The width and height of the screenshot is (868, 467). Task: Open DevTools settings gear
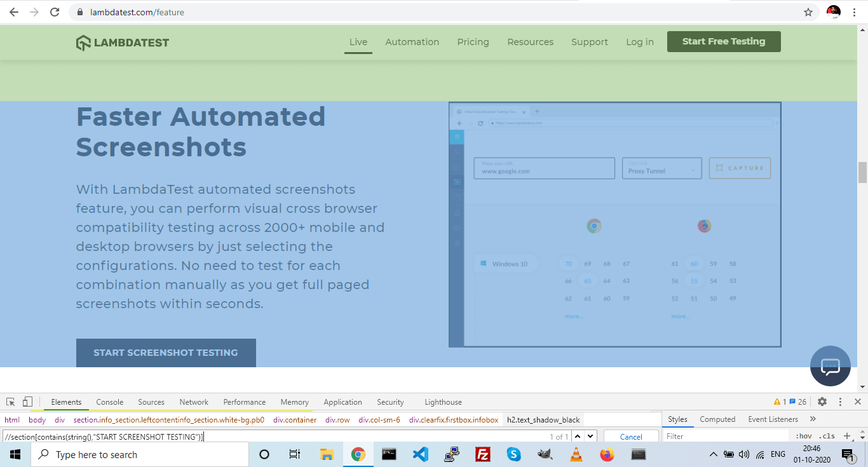coord(822,402)
